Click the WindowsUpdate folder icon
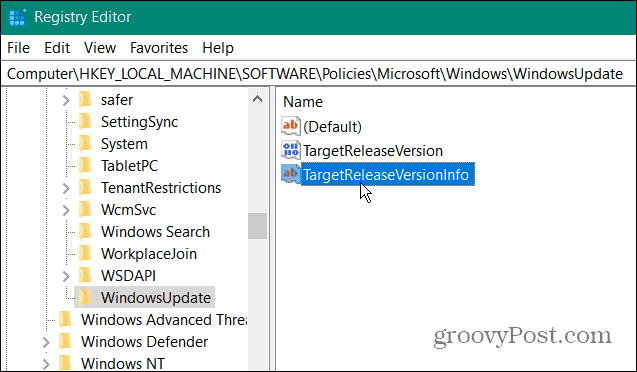The width and height of the screenshot is (637, 372). pos(85,297)
